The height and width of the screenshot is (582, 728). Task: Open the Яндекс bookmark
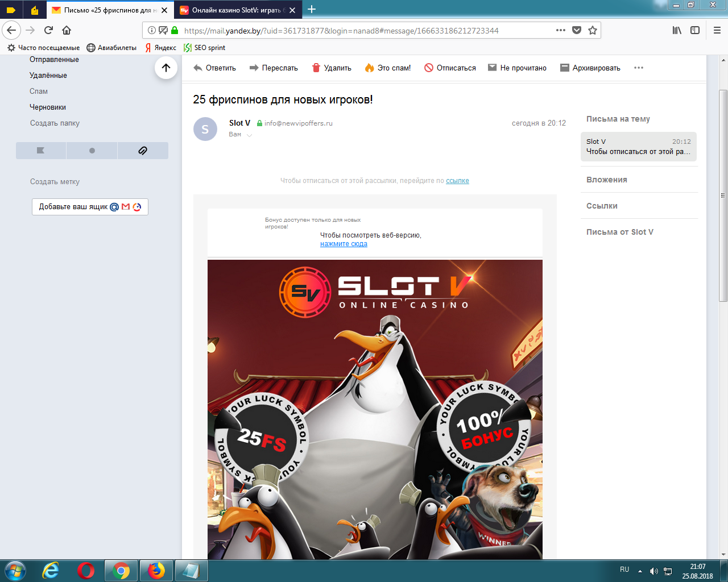coord(160,48)
